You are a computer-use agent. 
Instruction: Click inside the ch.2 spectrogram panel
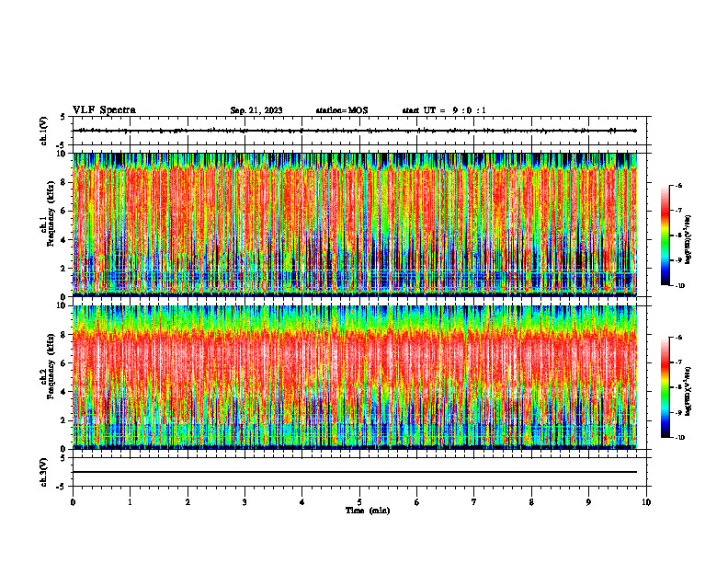tap(355, 377)
